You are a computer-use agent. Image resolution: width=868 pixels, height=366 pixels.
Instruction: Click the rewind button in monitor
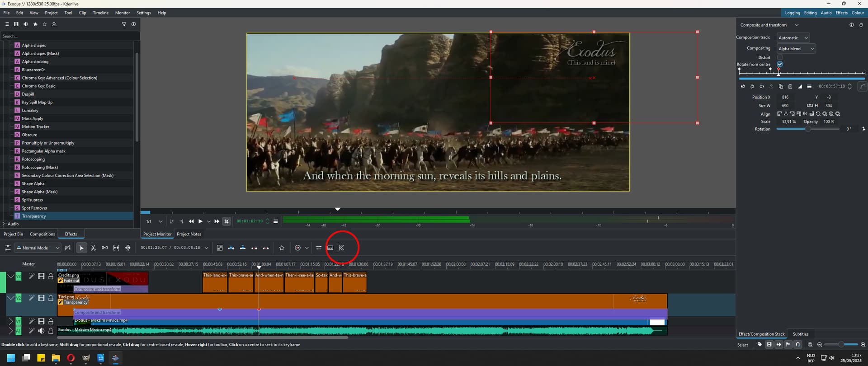point(191,221)
